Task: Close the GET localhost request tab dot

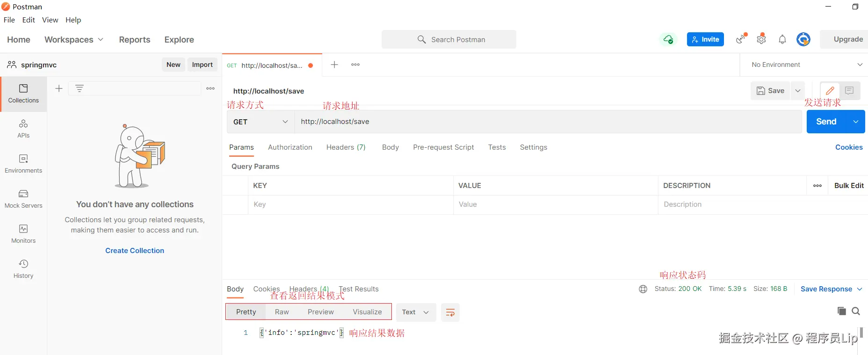Action: [x=311, y=65]
